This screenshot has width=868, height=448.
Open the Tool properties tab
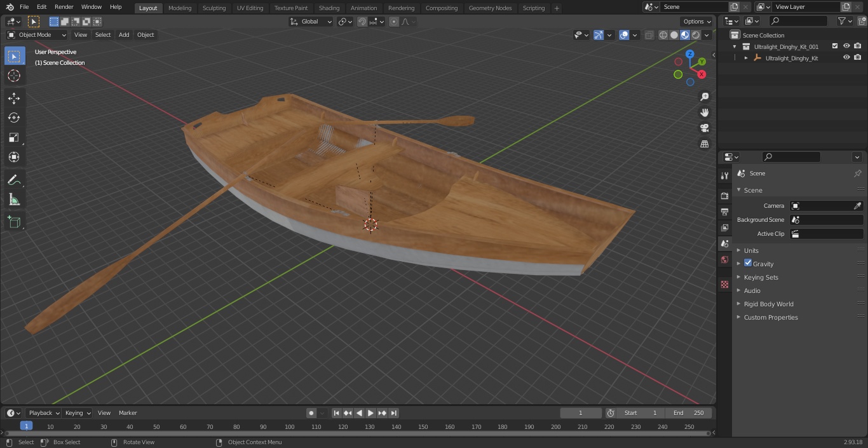pyautogui.click(x=724, y=175)
